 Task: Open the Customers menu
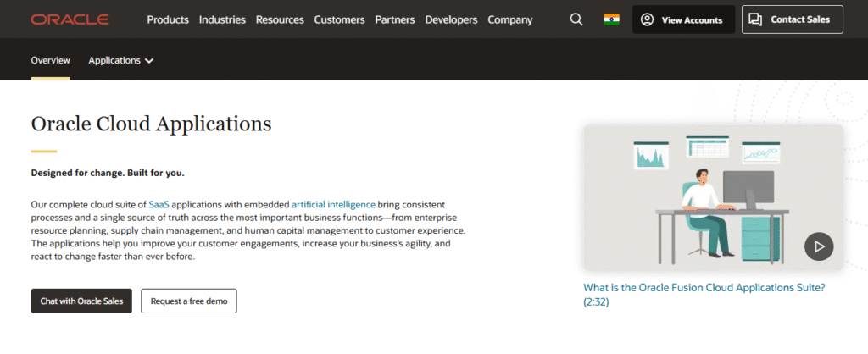[339, 19]
